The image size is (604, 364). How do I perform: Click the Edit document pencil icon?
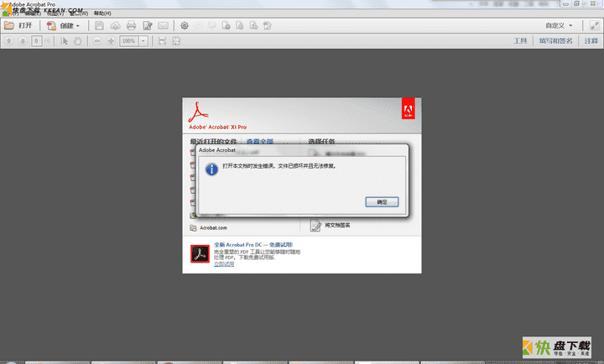click(x=148, y=26)
